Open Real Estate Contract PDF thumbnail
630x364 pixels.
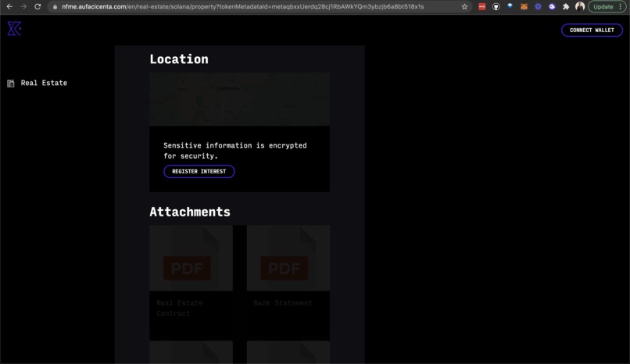pyautogui.click(x=191, y=258)
